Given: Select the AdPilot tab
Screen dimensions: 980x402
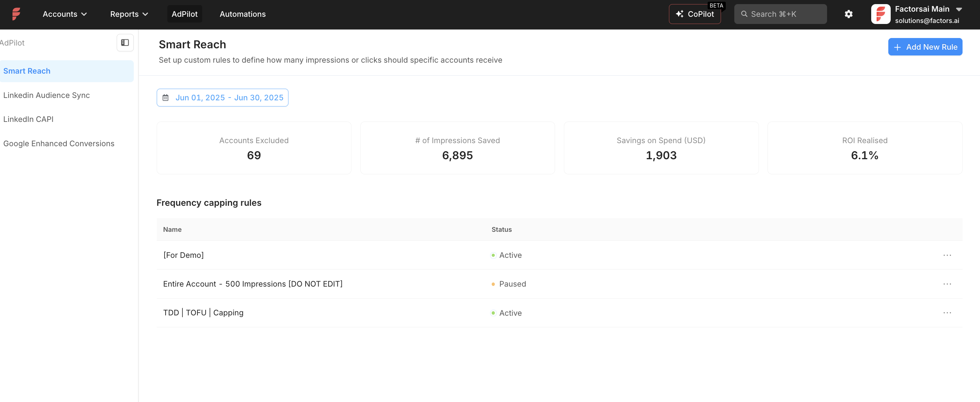Looking at the screenshot, I should (184, 14).
